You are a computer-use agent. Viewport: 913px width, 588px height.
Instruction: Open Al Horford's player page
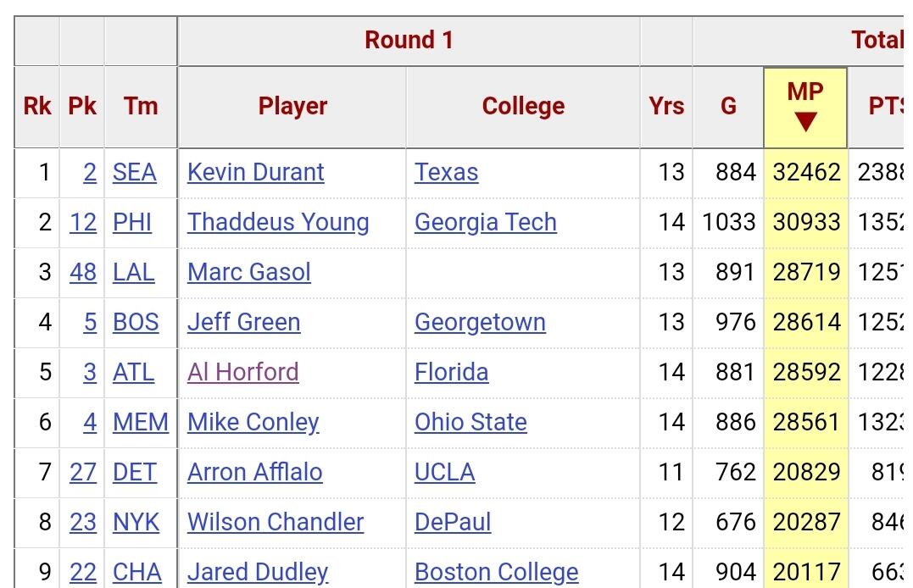pyautogui.click(x=242, y=372)
